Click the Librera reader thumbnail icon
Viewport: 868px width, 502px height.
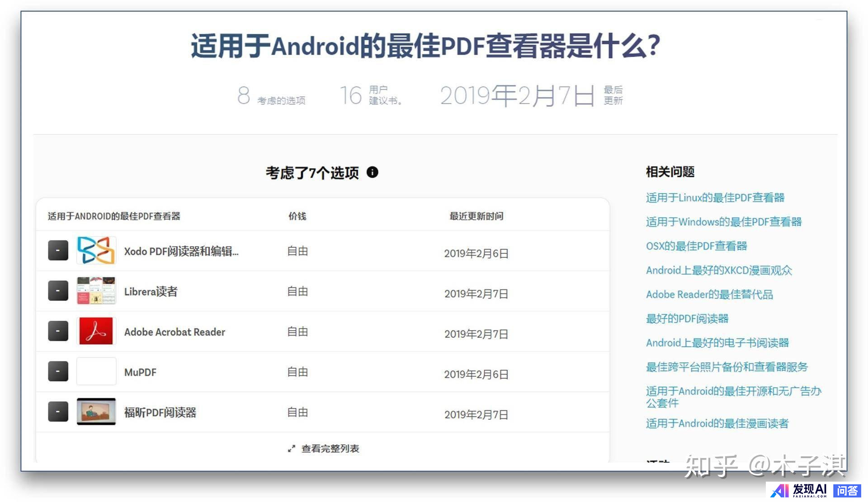point(96,290)
